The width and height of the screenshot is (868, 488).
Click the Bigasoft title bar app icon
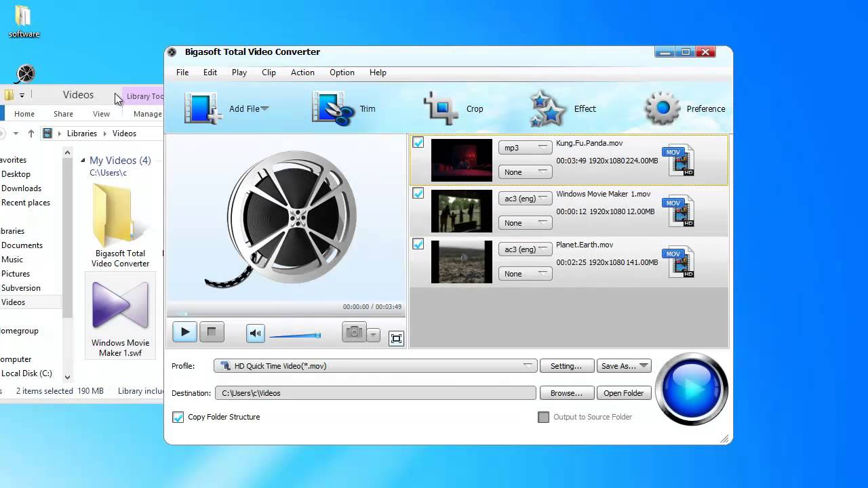172,52
